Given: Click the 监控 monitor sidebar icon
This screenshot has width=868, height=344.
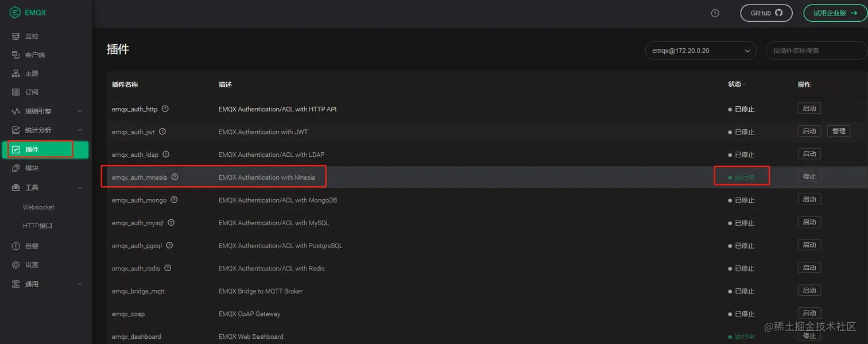Looking at the screenshot, I should coord(15,36).
